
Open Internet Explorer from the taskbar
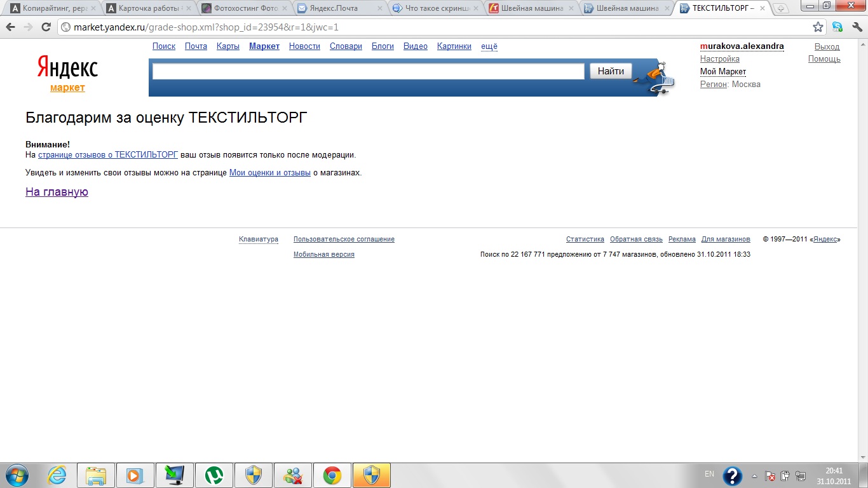57,475
